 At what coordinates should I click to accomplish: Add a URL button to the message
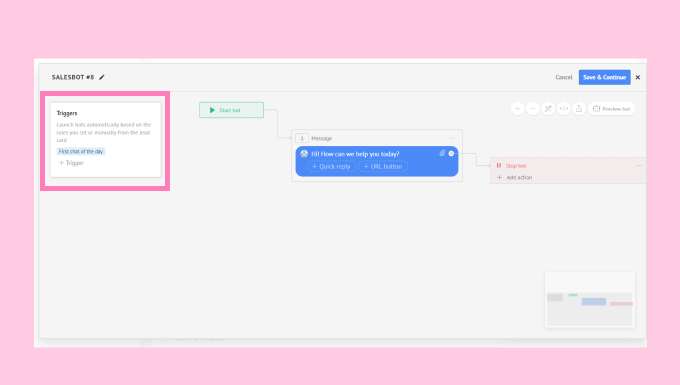tap(383, 166)
